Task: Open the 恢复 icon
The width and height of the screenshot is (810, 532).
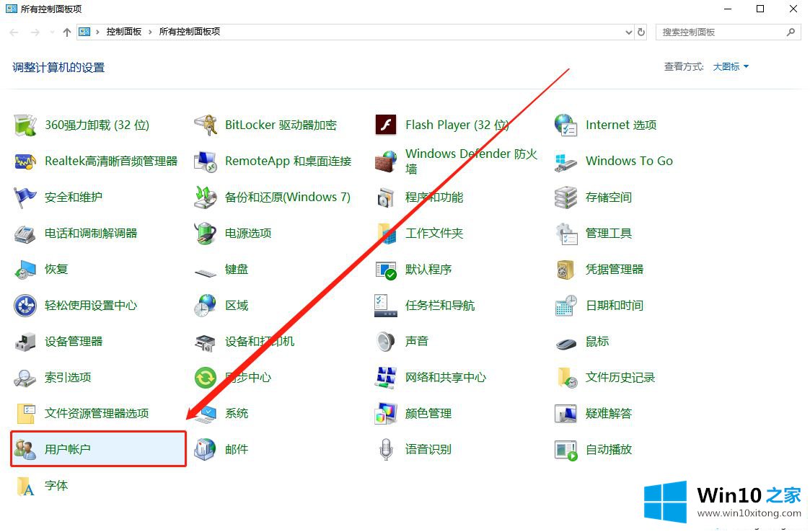Action: [x=25, y=270]
